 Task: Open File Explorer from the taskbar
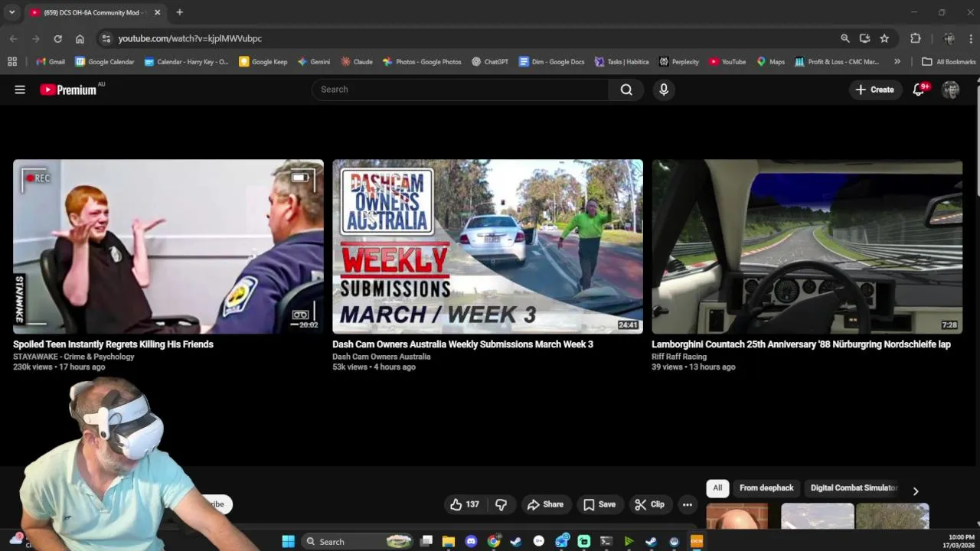coord(449,541)
